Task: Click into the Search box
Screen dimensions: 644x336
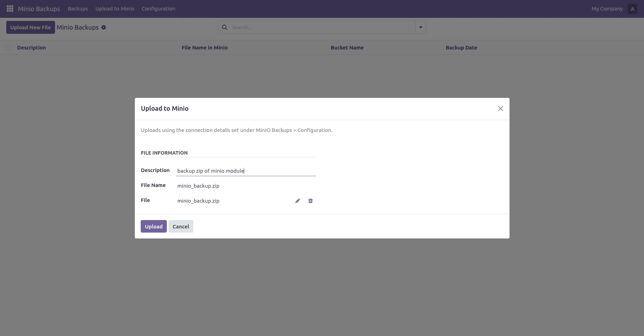Action: (322, 27)
